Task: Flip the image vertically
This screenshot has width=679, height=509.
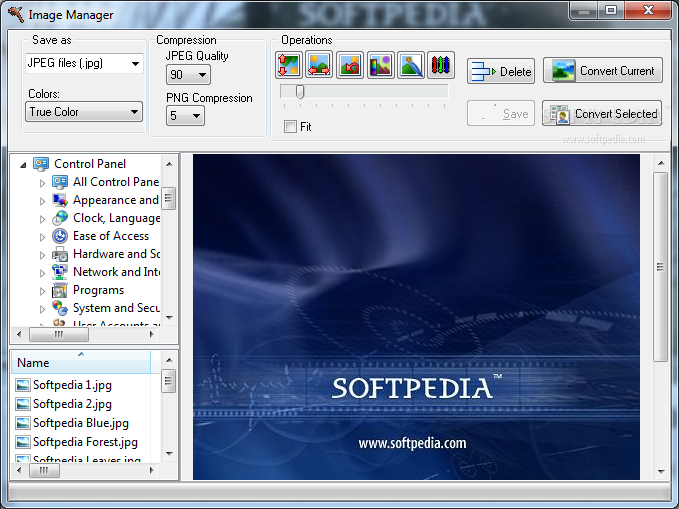Action: [x=288, y=65]
